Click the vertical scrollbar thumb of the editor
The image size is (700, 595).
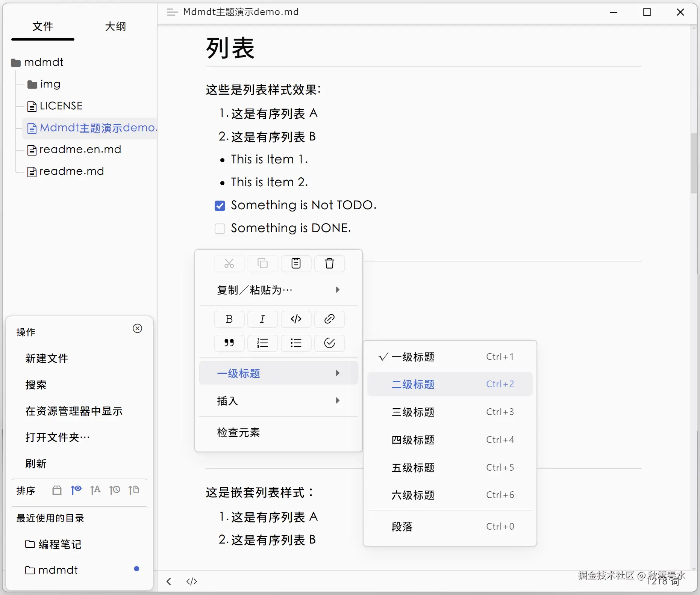pos(694,163)
